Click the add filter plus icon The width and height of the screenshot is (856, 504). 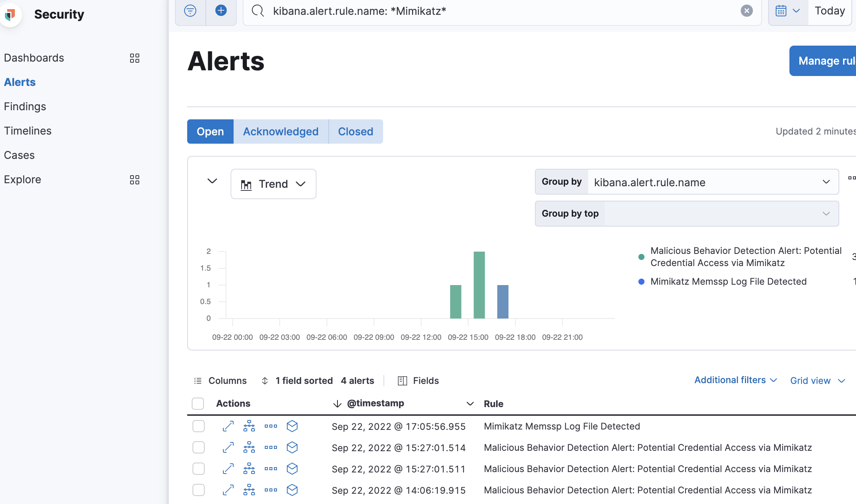click(x=221, y=11)
